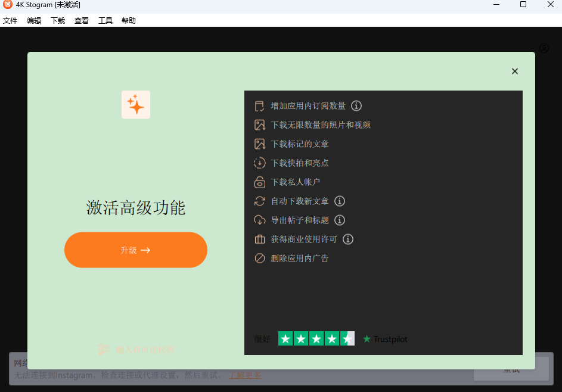Click the download-circle icon beside 下载快拍和亮点
The height and width of the screenshot is (392, 562).
259,163
